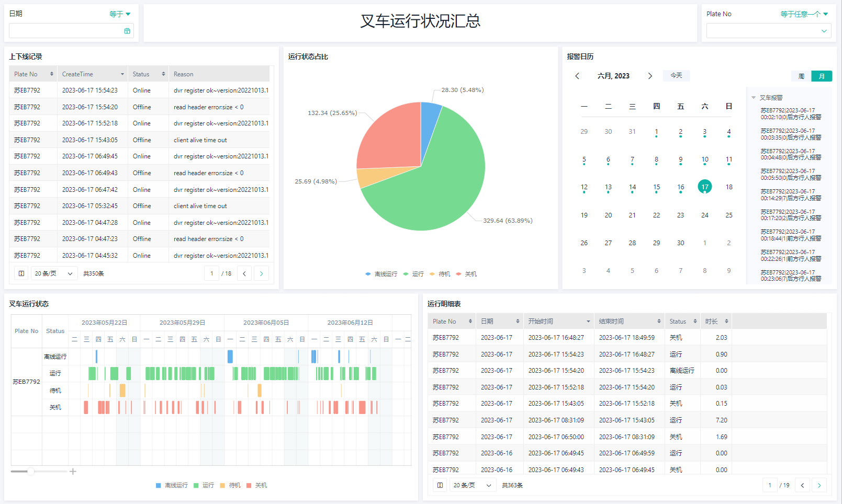This screenshot has width=842, height=504.
Task: Click the 今天 today button
Action: (x=676, y=75)
